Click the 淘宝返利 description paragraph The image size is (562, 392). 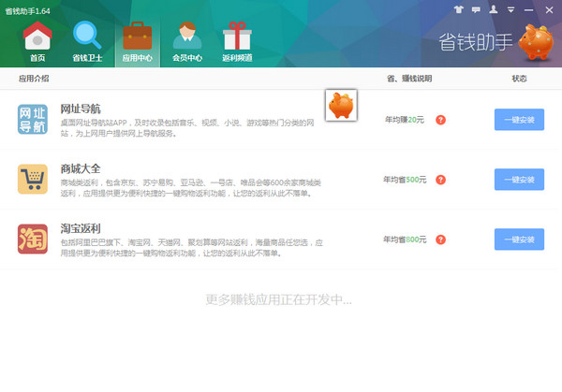192,248
